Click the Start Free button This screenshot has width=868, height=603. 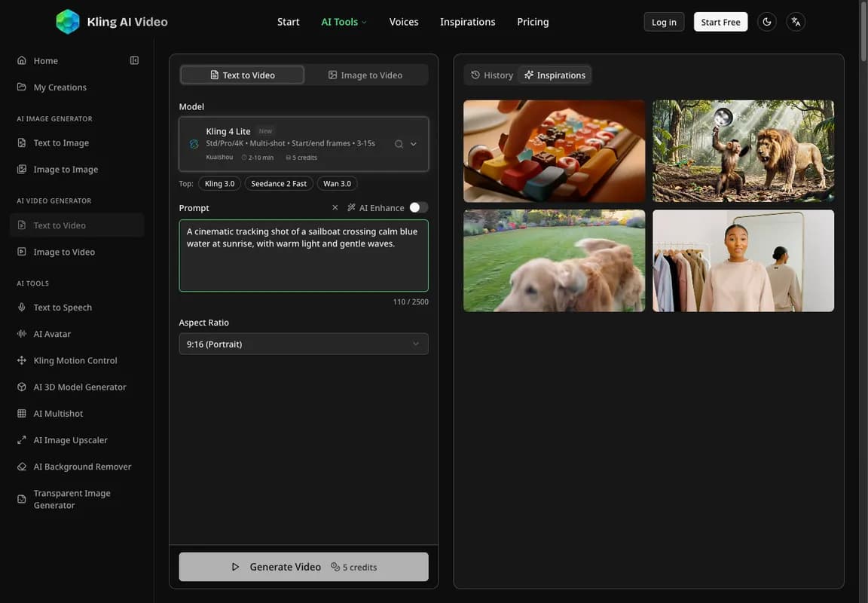click(x=721, y=22)
